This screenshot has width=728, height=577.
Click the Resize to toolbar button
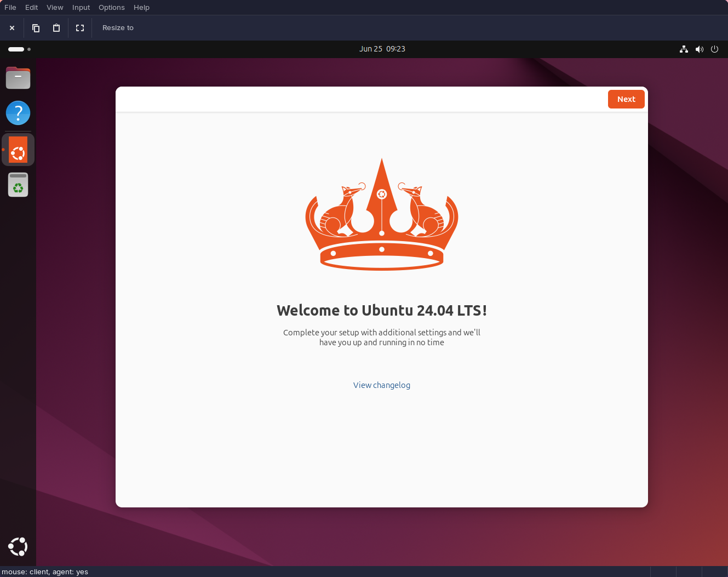[118, 28]
